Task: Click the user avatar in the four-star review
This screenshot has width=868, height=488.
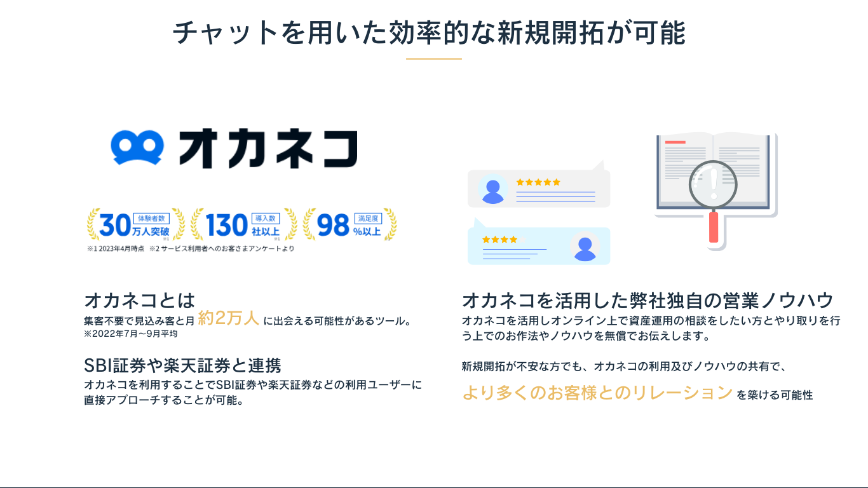Action: tap(585, 247)
